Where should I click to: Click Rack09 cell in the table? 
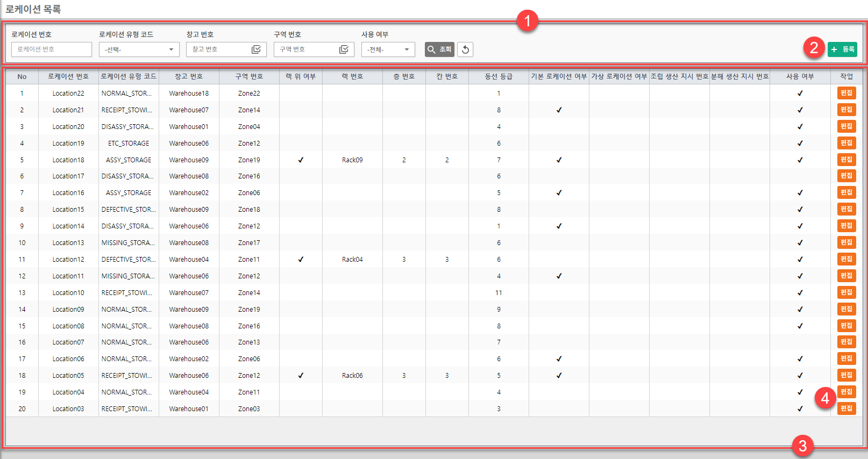(x=352, y=160)
